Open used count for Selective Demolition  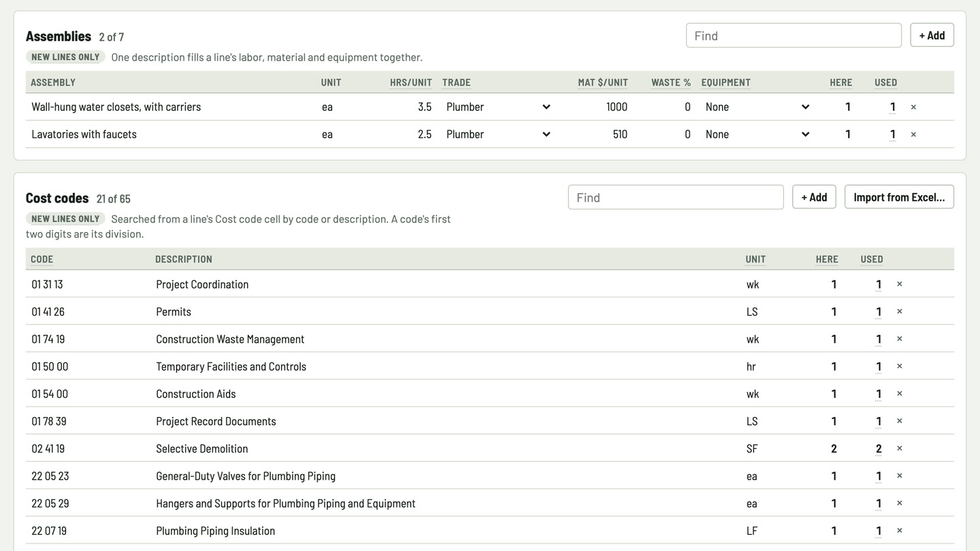click(879, 448)
